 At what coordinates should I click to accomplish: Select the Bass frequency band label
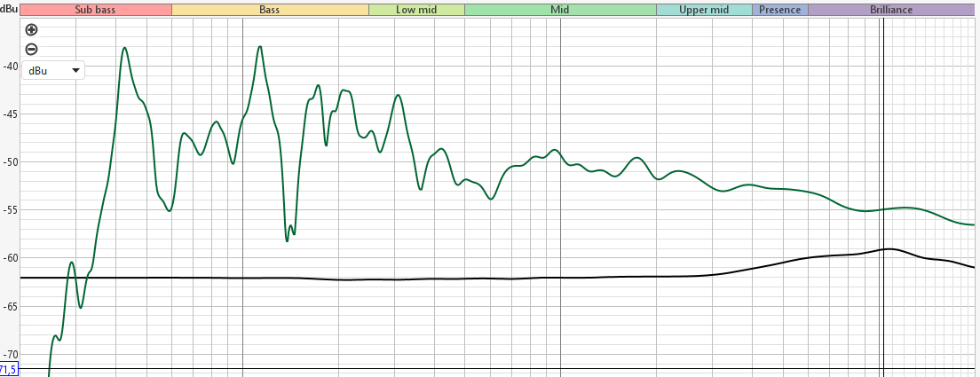click(270, 10)
